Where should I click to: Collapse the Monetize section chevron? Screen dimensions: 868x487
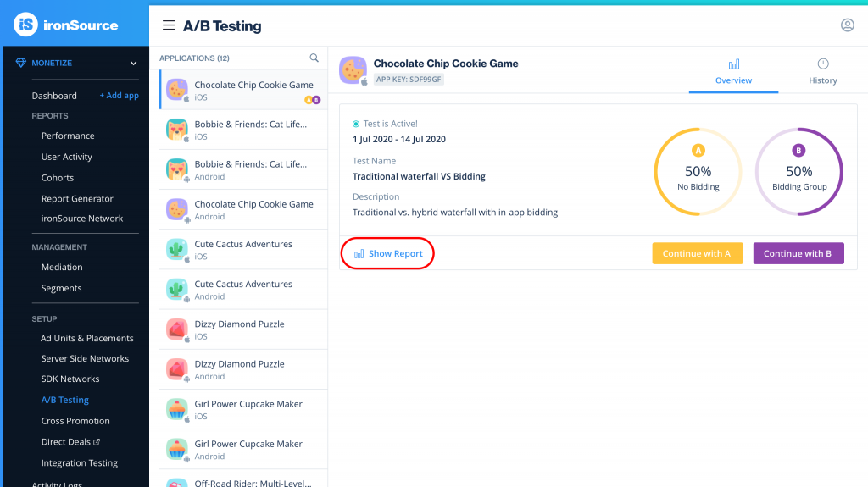(x=133, y=63)
